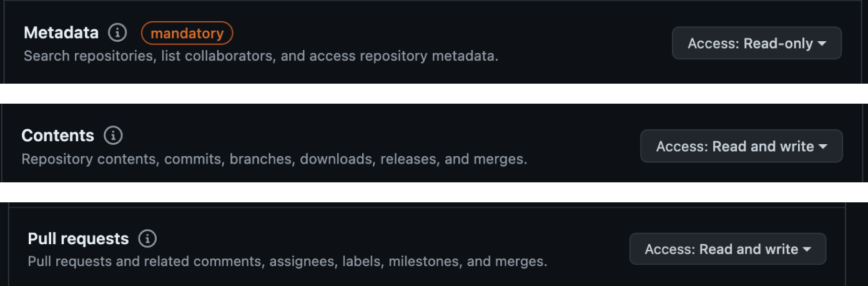Open Pull requests Access: Read and write dropdown
The height and width of the screenshot is (286, 868).
(727, 249)
